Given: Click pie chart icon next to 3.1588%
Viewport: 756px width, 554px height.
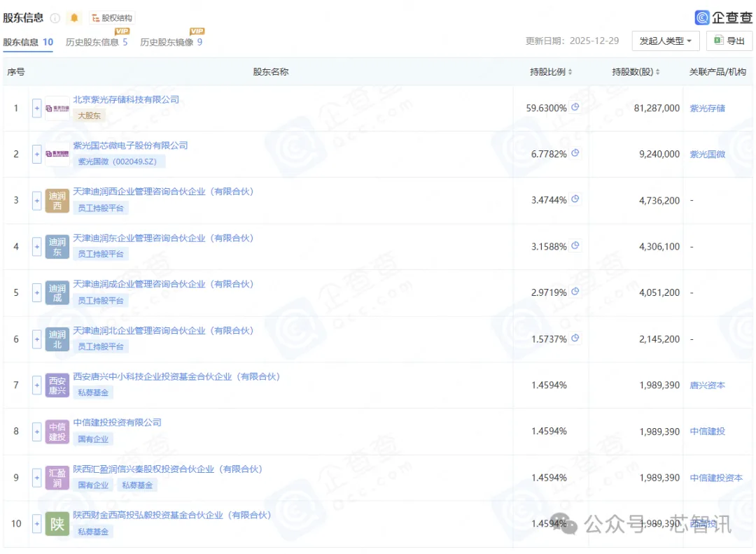Looking at the screenshot, I should (575, 246).
